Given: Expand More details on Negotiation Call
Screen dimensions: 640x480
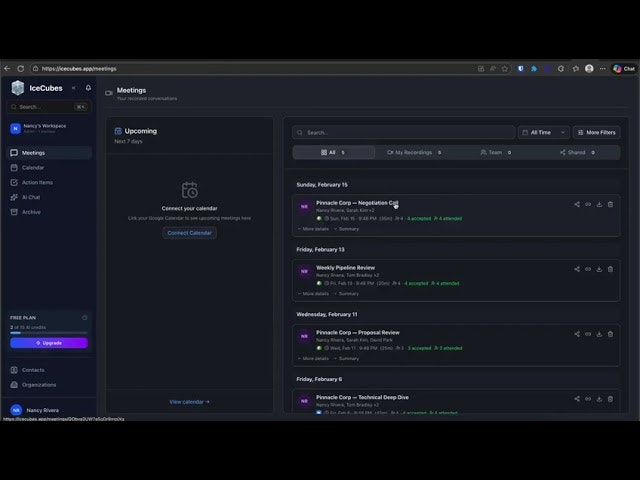Looking at the screenshot, I should click(x=313, y=229).
